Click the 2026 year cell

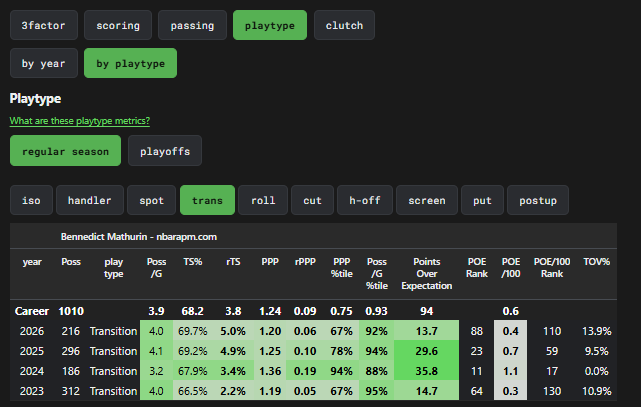(32, 331)
